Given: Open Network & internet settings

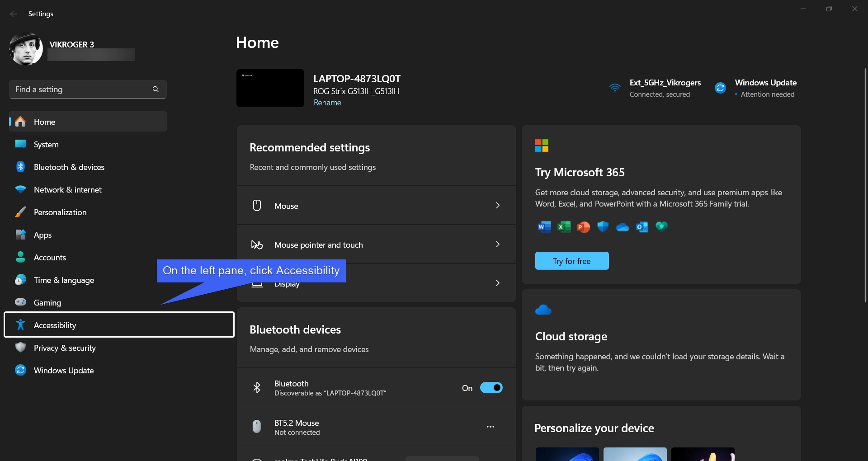Looking at the screenshot, I should pos(88,189).
